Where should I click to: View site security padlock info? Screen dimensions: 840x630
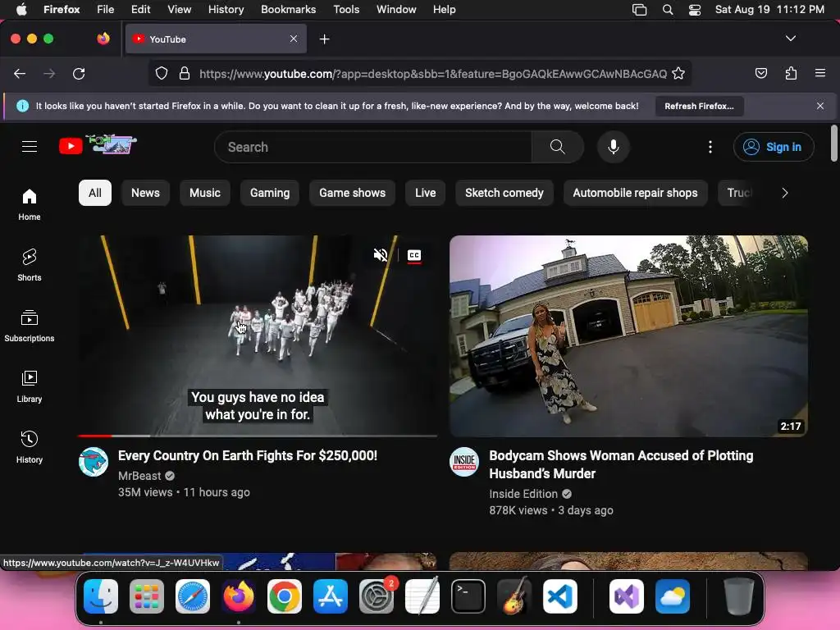[x=185, y=73]
